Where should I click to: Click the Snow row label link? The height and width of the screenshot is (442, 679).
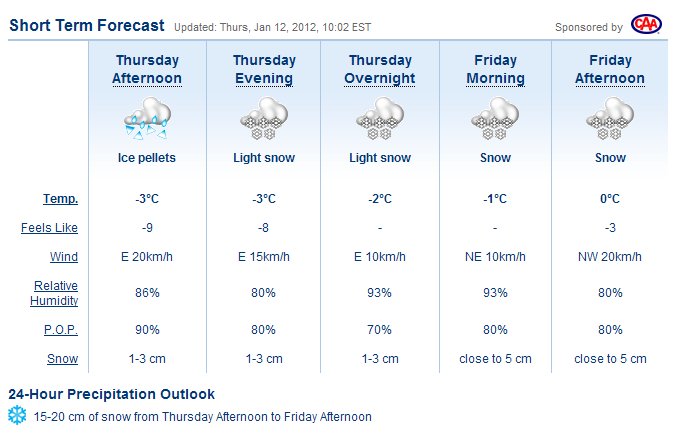click(x=63, y=358)
